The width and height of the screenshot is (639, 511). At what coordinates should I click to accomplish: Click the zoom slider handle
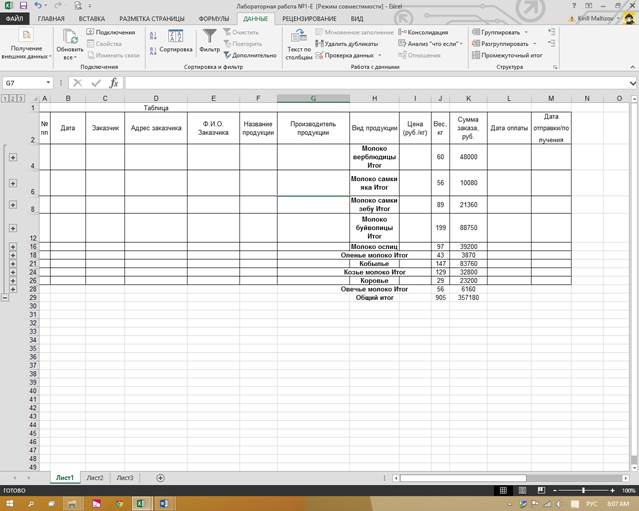584,491
